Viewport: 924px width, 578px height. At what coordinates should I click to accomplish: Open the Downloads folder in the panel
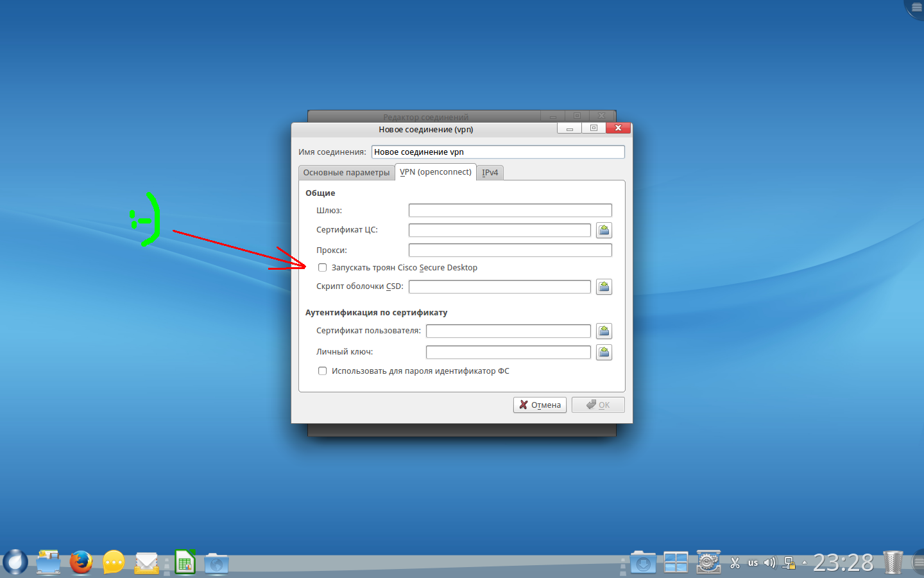pyautogui.click(x=643, y=563)
